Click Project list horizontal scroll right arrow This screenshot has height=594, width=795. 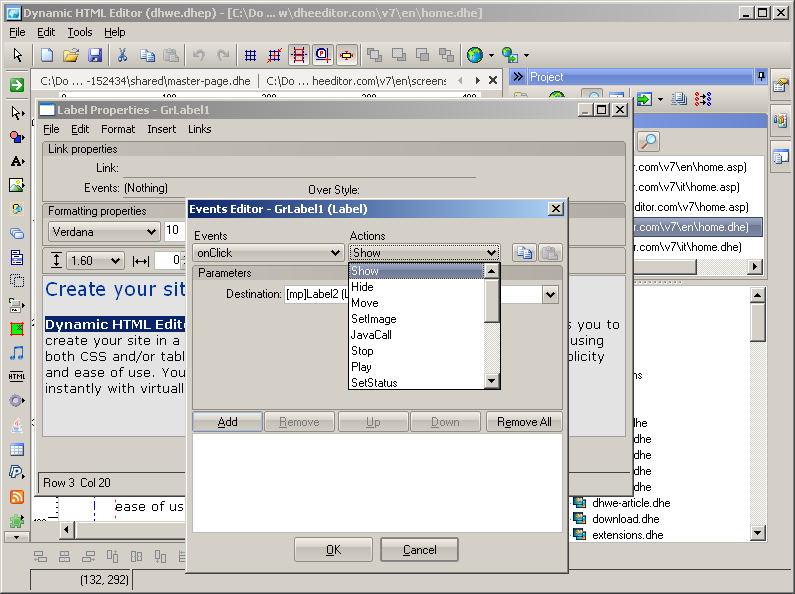(755, 266)
